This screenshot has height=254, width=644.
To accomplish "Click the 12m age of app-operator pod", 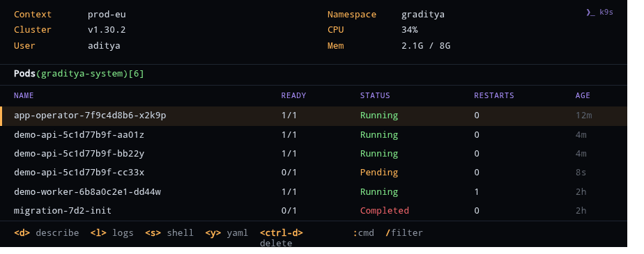I will tap(583, 116).
